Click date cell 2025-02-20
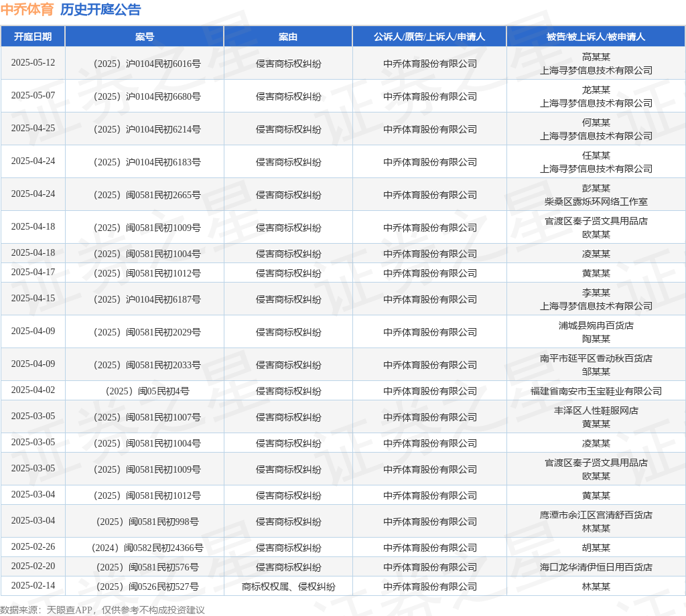Screen dimensions: 686x616 33,566
